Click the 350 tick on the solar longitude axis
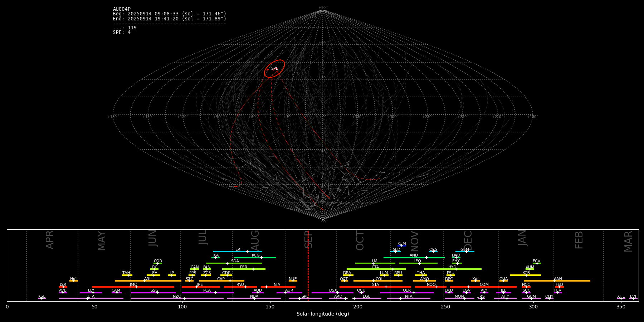644x322 pixels. (x=621, y=307)
